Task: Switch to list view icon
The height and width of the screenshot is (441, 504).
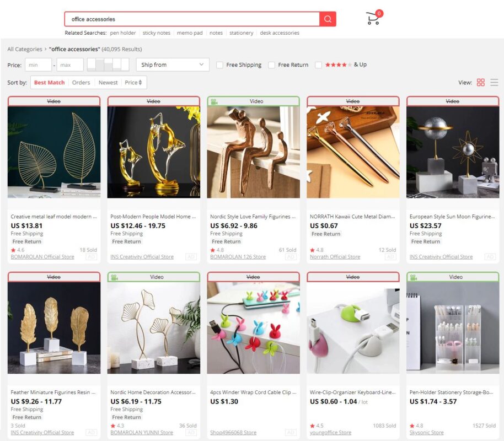Action: coord(494,82)
